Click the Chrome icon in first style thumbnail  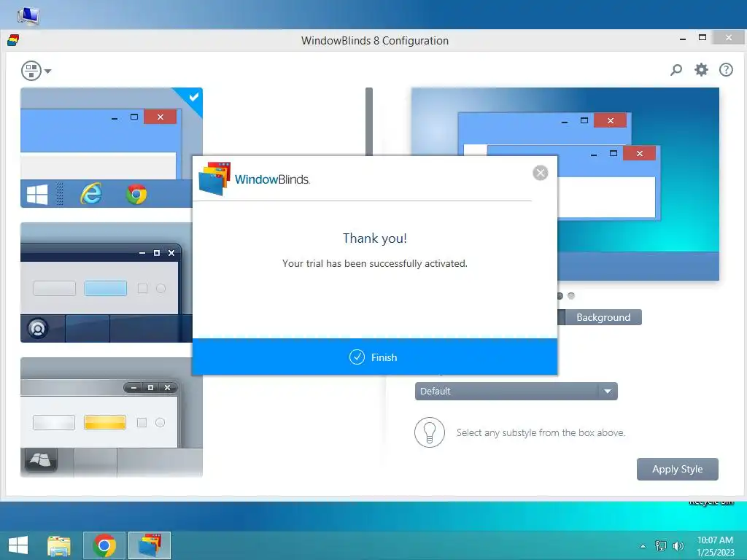(x=136, y=194)
